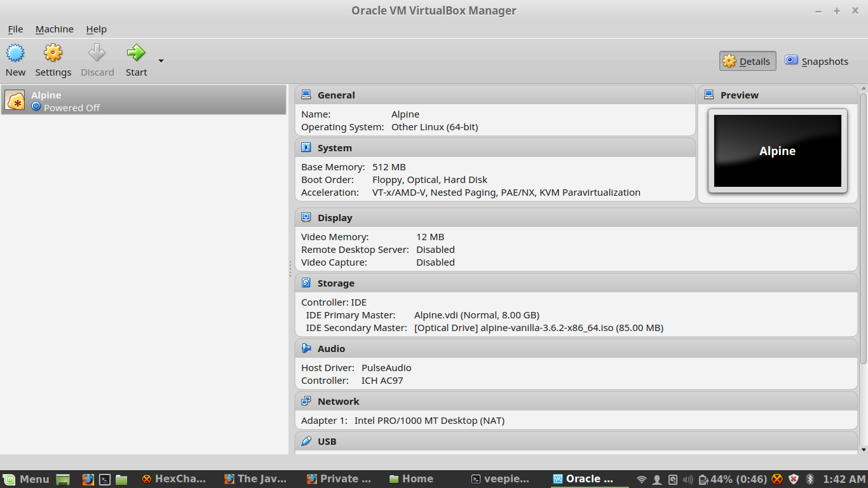Click the 'PulseAudio' host driver value
Viewport: 868px width, 488px height.
pos(386,368)
